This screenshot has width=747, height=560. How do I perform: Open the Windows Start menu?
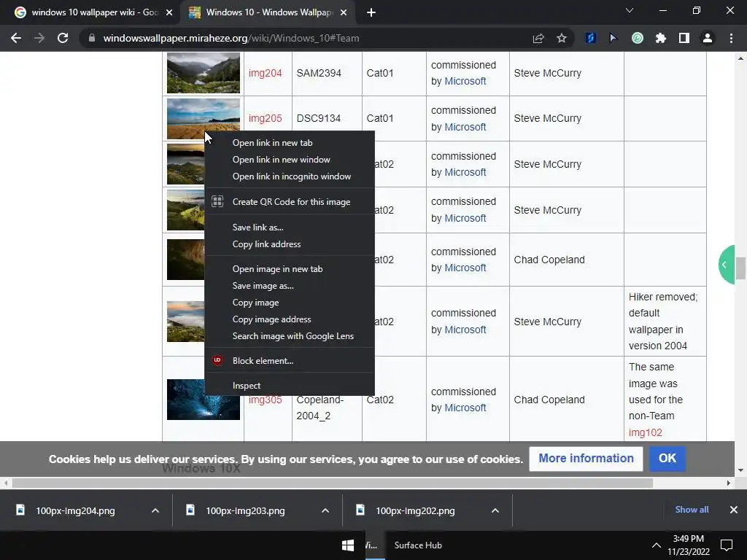[x=348, y=545]
